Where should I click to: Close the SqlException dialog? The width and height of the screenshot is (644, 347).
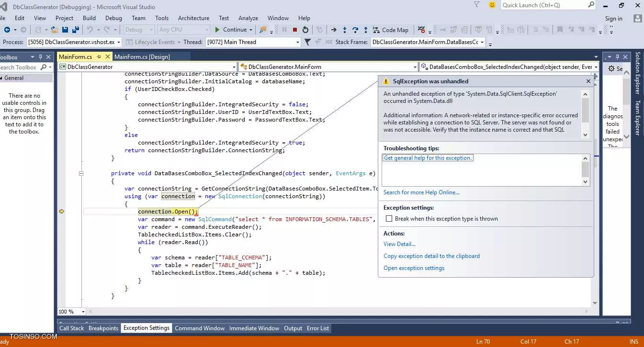coord(588,81)
